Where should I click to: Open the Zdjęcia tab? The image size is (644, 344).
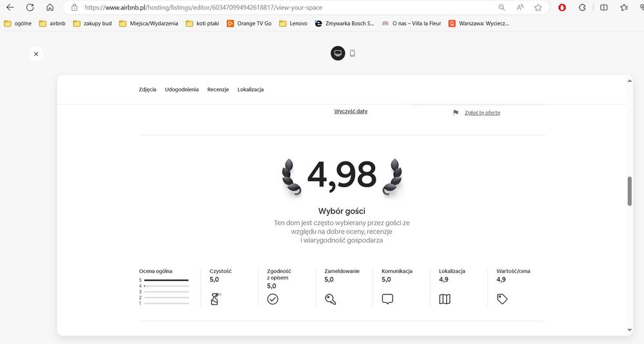(x=148, y=90)
